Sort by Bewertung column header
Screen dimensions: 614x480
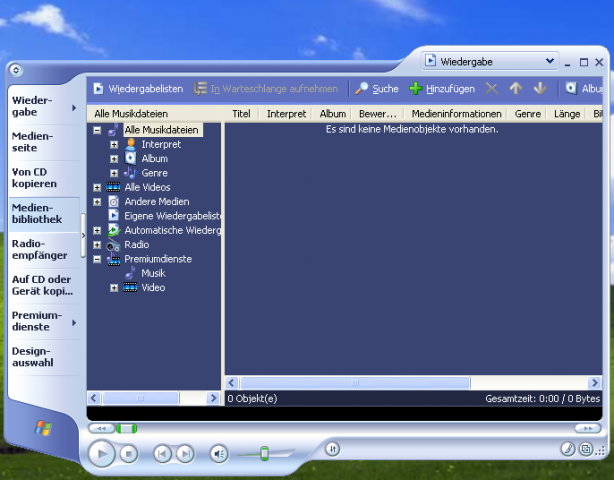pyautogui.click(x=378, y=114)
